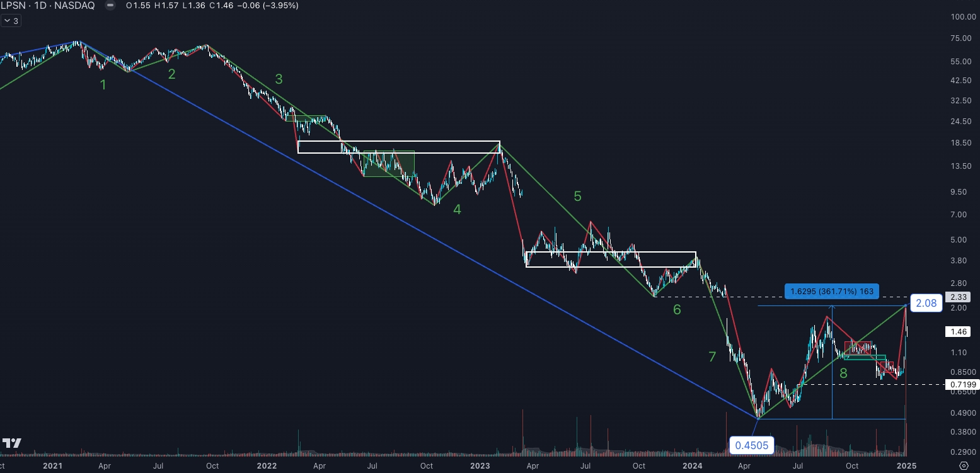Select the green wave label 8

[843, 373]
